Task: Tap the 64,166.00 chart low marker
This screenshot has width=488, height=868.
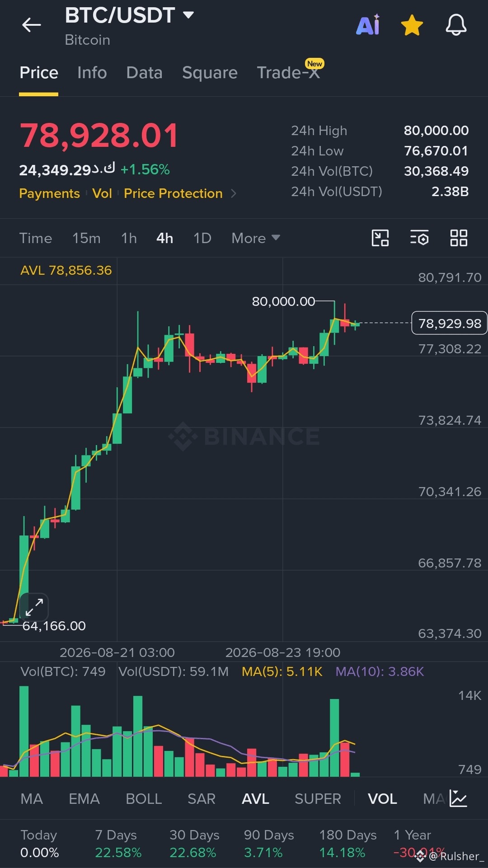Action: click(54, 626)
